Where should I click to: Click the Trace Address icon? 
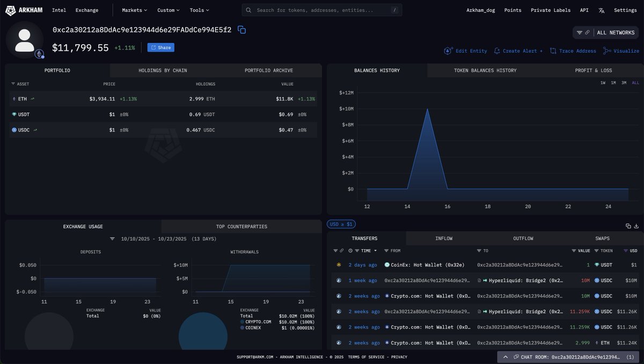[x=553, y=51]
